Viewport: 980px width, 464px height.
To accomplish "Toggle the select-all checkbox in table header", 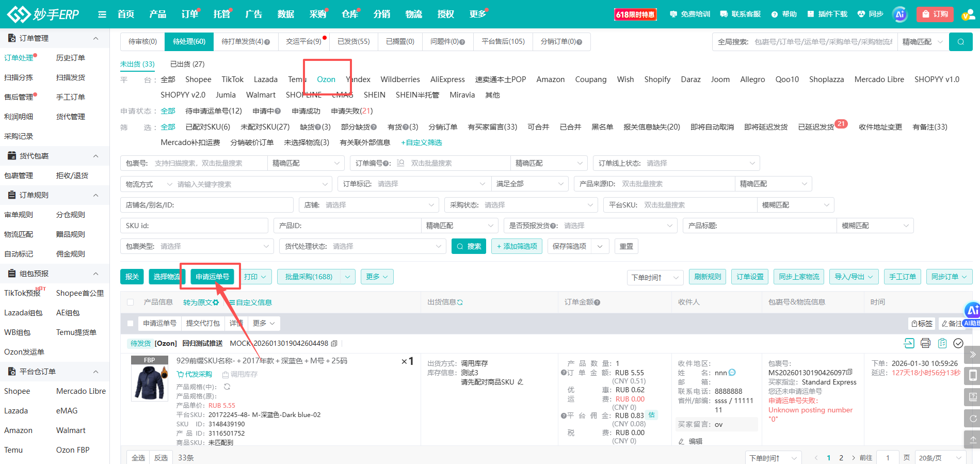I will 131,302.
